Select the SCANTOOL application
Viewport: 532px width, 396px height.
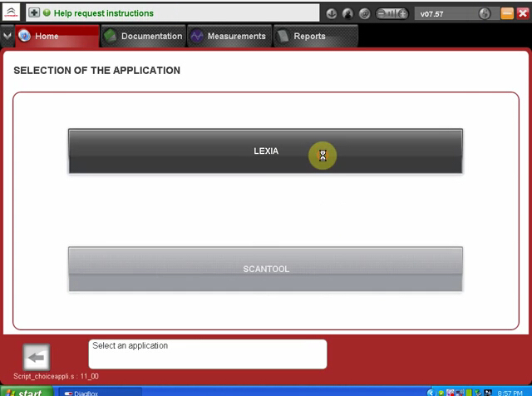tap(266, 269)
